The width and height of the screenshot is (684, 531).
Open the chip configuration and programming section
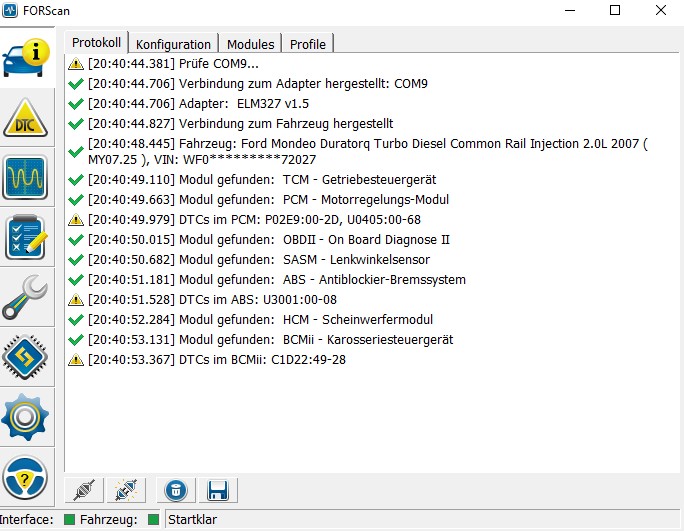coord(28,356)
